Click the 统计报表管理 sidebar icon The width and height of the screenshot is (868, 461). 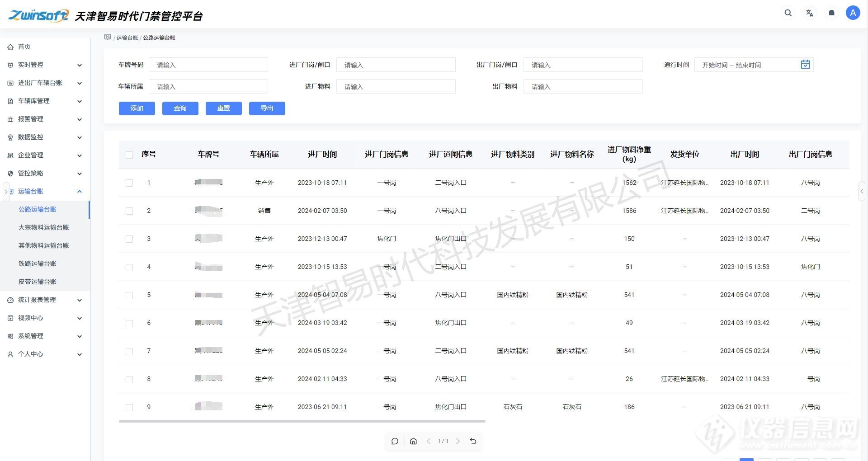(10, 300)
